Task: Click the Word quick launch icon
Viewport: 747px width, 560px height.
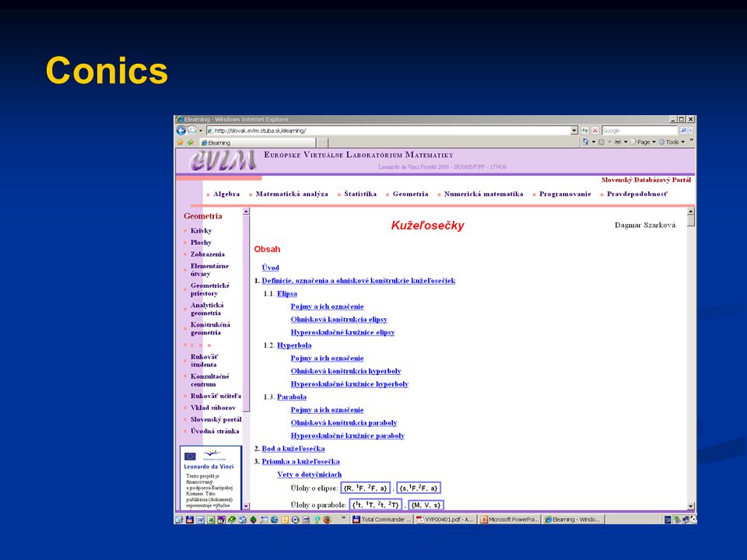Action: tap(200, 520)
